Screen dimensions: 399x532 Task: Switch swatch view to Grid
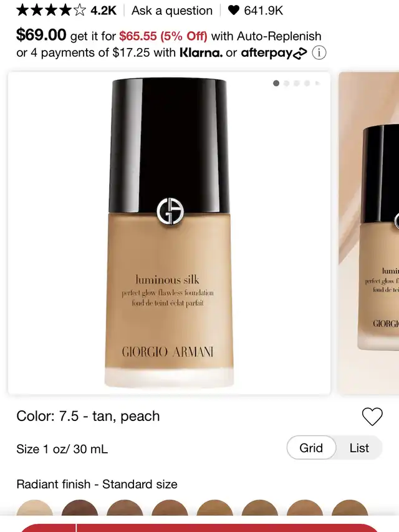point(311,448)
